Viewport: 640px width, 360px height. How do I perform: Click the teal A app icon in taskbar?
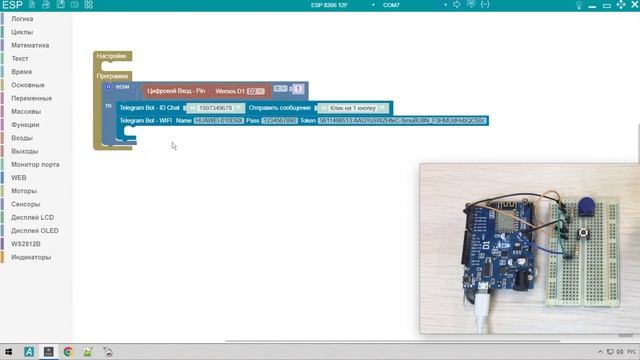point(29,352)
